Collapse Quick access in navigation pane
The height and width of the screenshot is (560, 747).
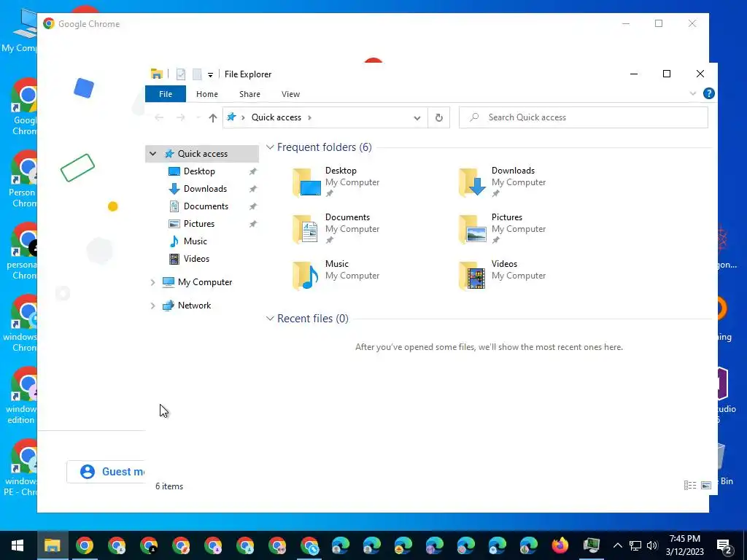point(153,153)
